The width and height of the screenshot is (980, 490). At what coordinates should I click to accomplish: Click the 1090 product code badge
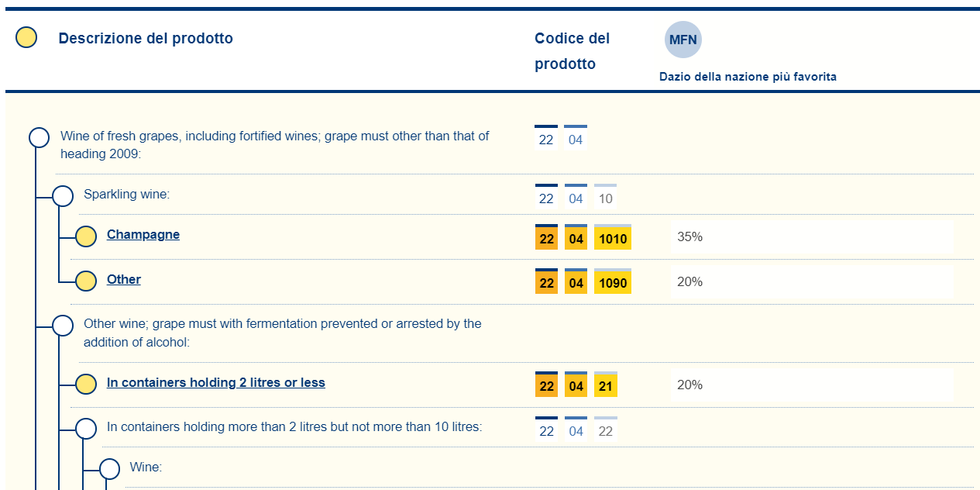[613, 284]
